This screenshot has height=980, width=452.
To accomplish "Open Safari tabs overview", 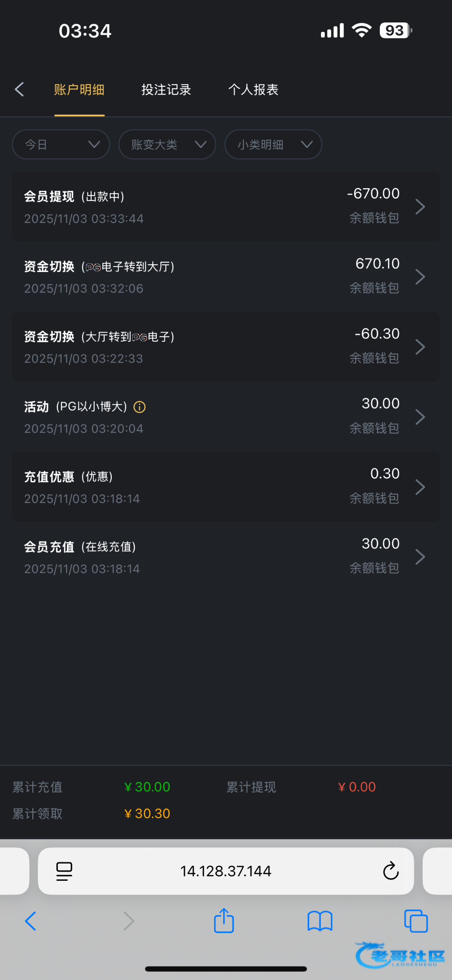I will (x=416, y=921).
